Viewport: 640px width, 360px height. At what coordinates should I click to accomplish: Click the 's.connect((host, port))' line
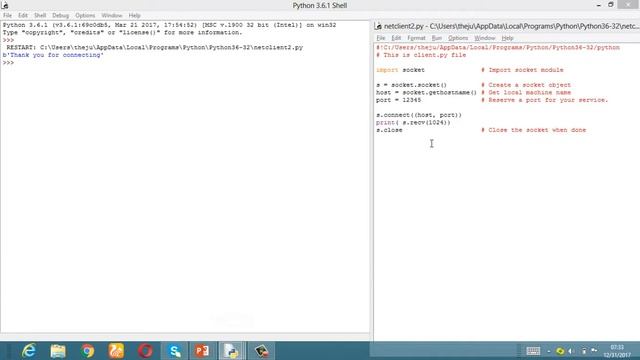click(419, 115)
